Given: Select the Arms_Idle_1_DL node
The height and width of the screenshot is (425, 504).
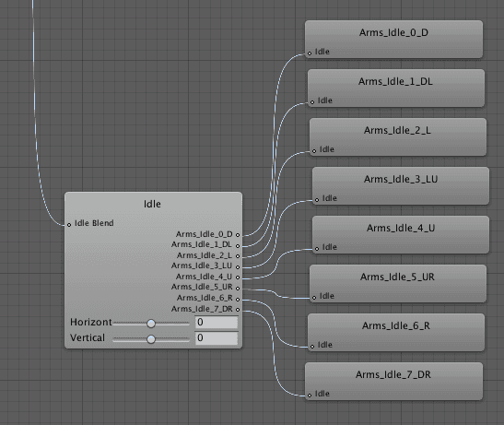Looking at the screenshot, I should click(396, 89).
